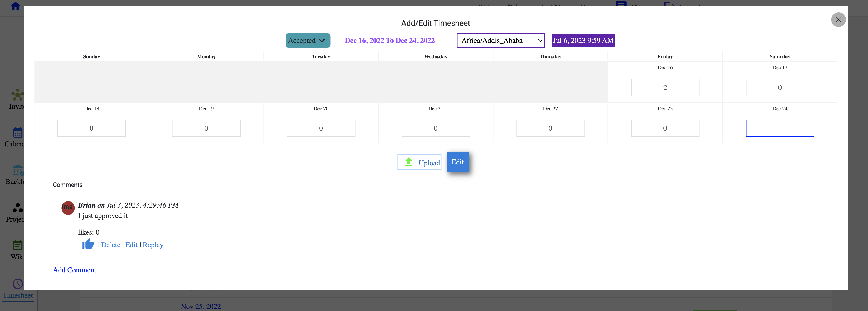
Task: Click the Dec 16 hours field
Action: pos(665,88)
